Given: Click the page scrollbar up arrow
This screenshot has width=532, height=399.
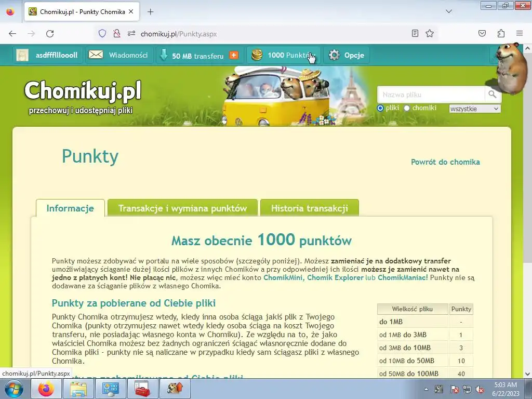Looking at the screenshot, I should point(527,48).
